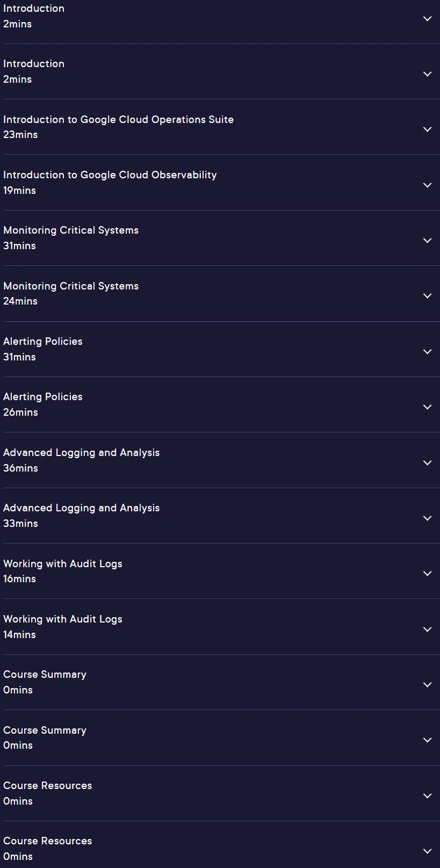Viewport: 440px width, 868px height.
Task: Expand Working with Audit Logs 14mins chevron
Action: point(427,630)
